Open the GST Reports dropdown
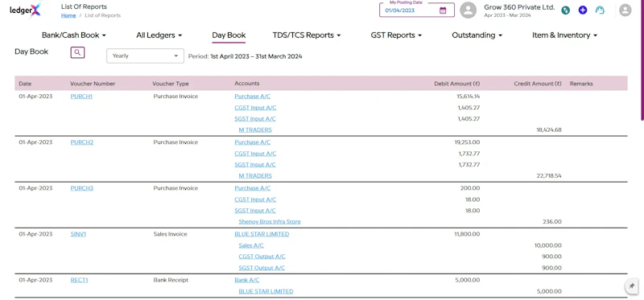The image size is (644, 300). tap(396, 35)
